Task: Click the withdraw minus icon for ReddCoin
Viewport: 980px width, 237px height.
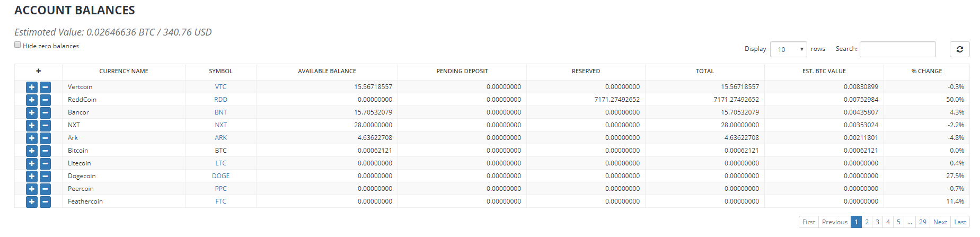Action: 45,100
